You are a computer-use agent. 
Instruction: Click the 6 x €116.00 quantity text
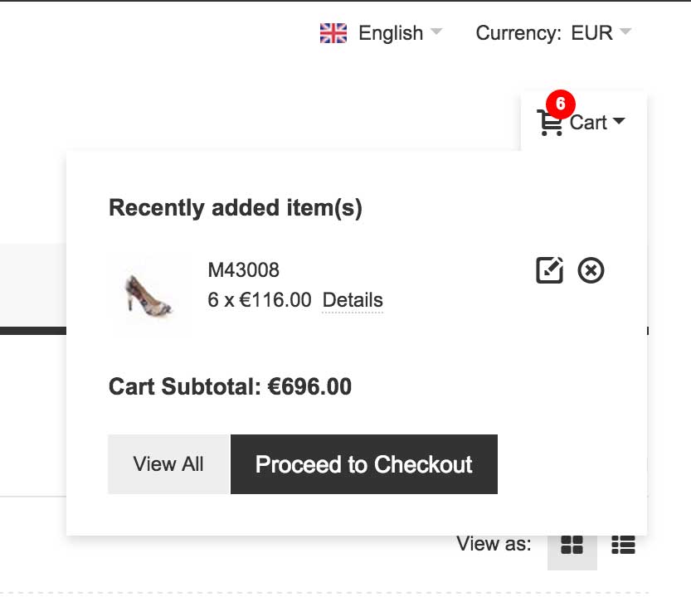click(259, 300)
